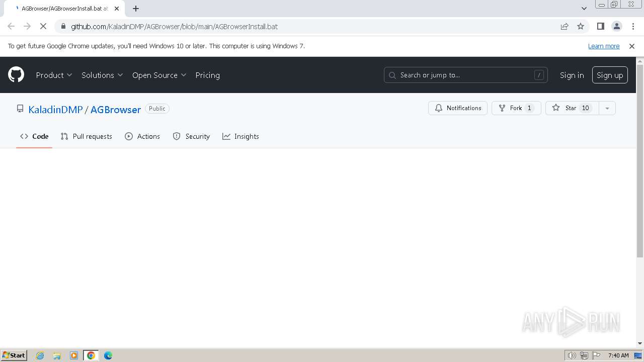The width and height of the screenshot is (644, 362).
Task: Close the AGBrowserInstall.bat tab
Action: (117, 9)
